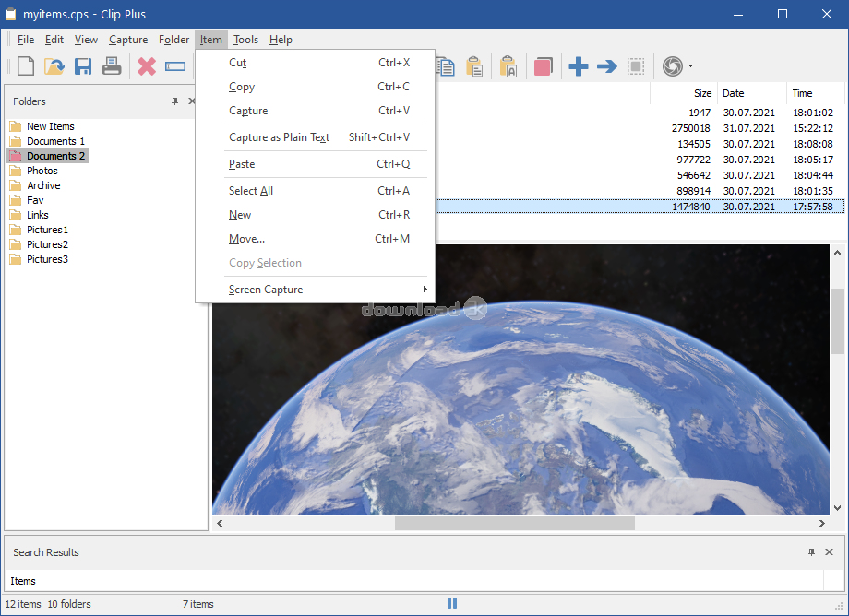Viewport: 849px width, 616px height.
Task: Click the blue right arrow icon
Action: [x=607, y=66]
